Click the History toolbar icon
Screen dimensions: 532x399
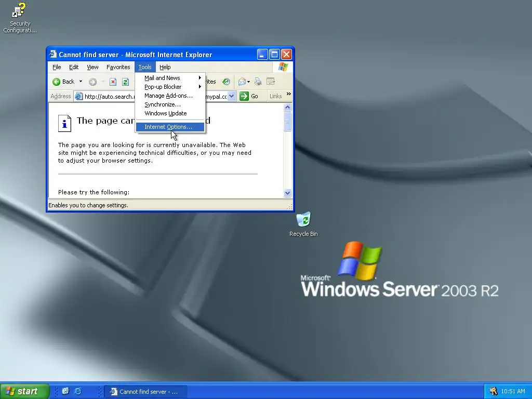(226, 82)
